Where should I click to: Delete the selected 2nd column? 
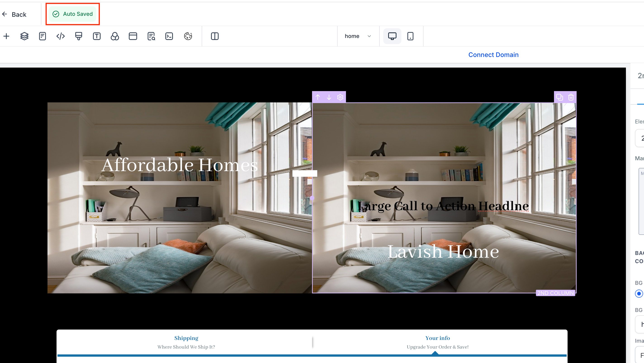click(571, 97)
